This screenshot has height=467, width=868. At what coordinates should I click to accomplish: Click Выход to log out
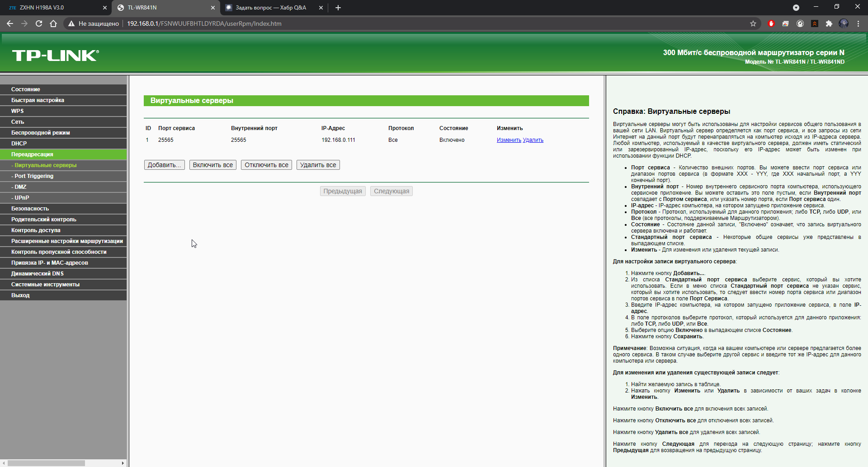click(63, 295)
